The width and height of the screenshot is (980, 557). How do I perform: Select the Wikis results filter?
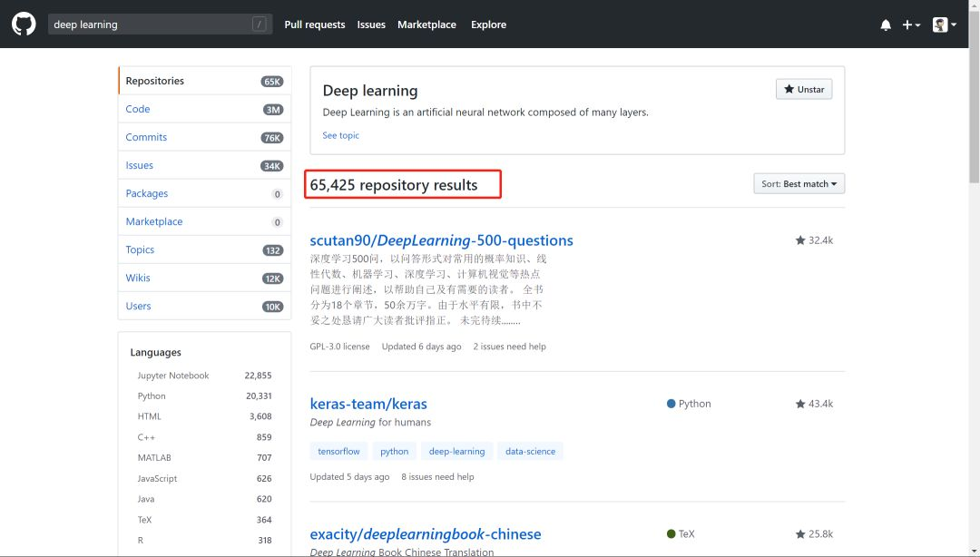[x=204, y=278]
